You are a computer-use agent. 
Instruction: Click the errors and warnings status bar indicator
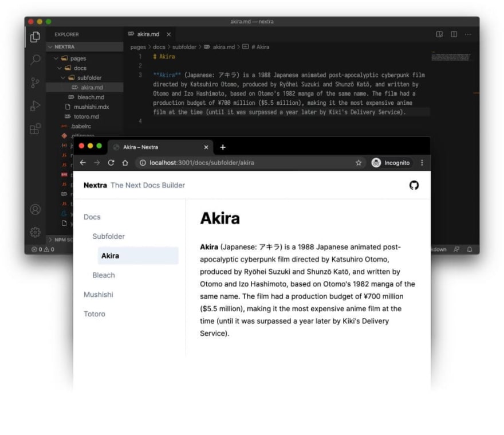(43, 249)
